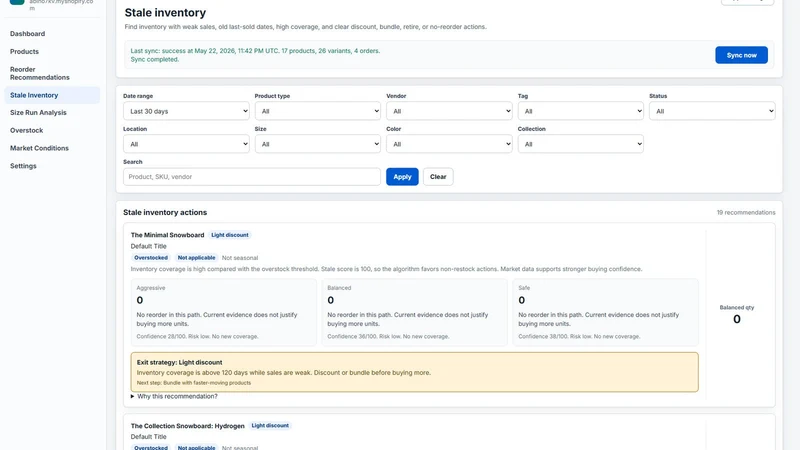Focus the Product, SKU, vendor search field
Viewport: 800px width, 450px height.
pyautogui.click(x=252, y=177)
